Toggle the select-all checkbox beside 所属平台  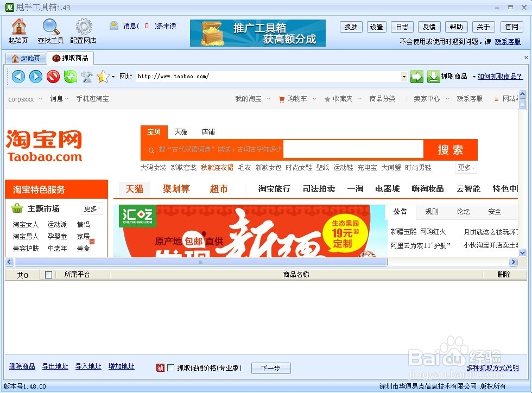point(48,275)
